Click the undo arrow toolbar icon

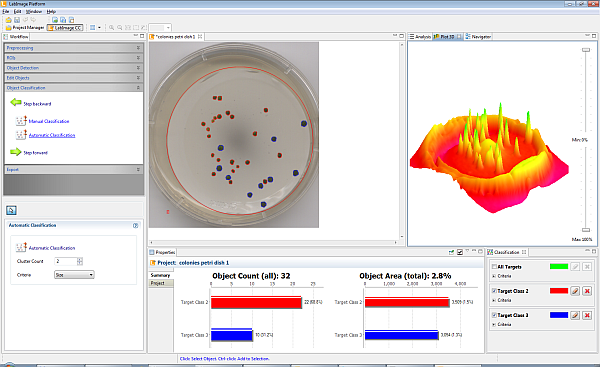click(x=25, y=20)
